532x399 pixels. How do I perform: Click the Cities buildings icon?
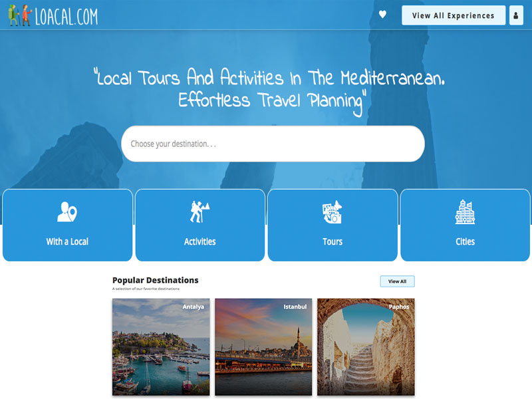pyautogui.click(x=465, y=211)
